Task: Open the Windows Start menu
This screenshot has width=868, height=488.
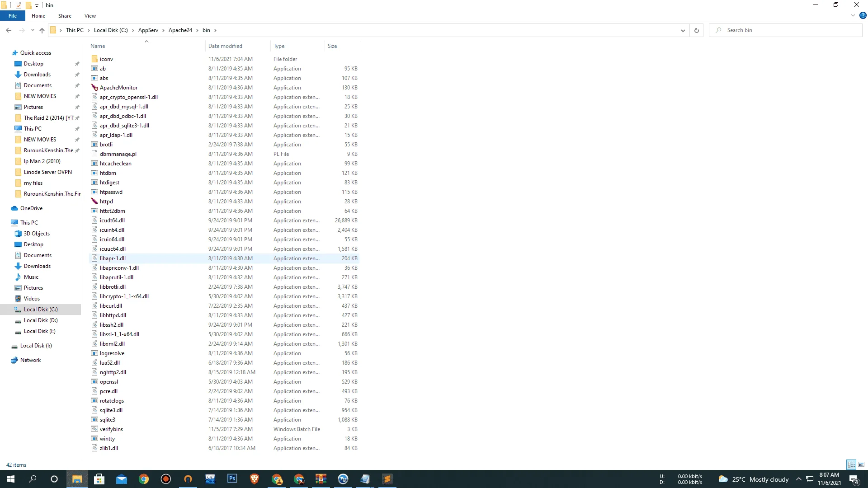Action: [x=11, y=479]
